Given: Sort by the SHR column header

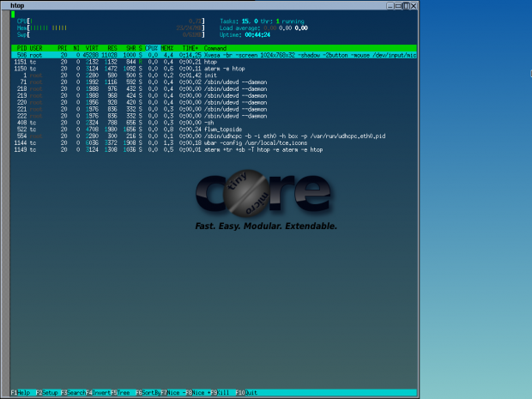Looking at the screenshot, I should click(x=131, y=48).
